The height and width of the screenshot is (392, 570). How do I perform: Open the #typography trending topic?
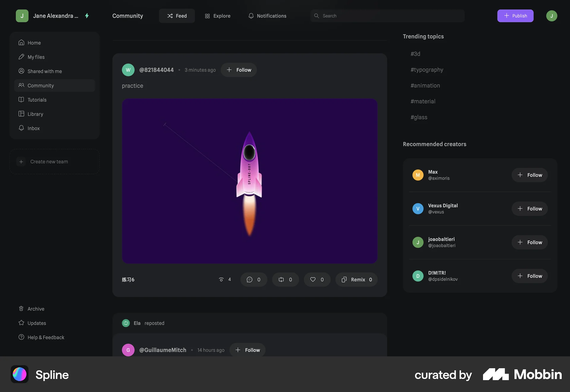point(427,69)
